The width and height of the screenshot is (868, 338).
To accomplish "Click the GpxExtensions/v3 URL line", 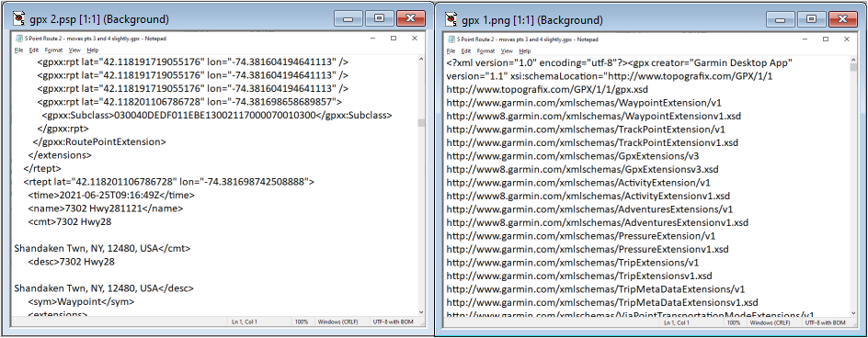I will (573, 155).
